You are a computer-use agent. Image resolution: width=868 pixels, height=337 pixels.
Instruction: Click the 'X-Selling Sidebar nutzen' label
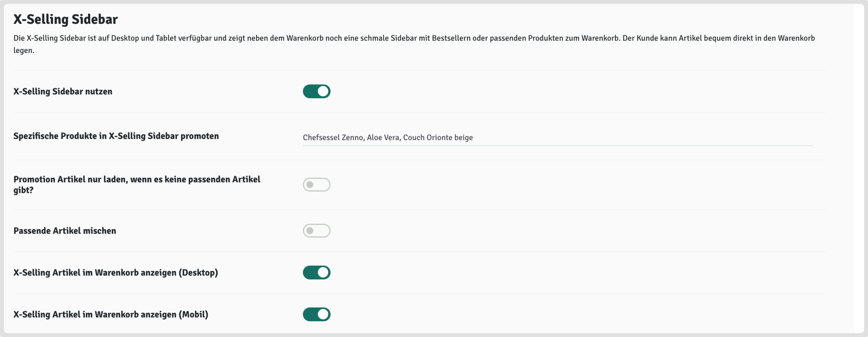pyautogui.click(x=63, y=91)
